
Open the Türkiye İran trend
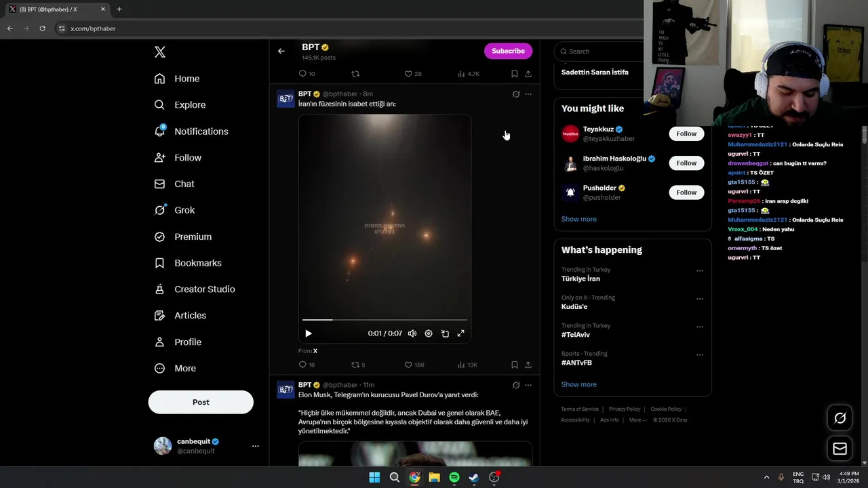pos(580,279)
